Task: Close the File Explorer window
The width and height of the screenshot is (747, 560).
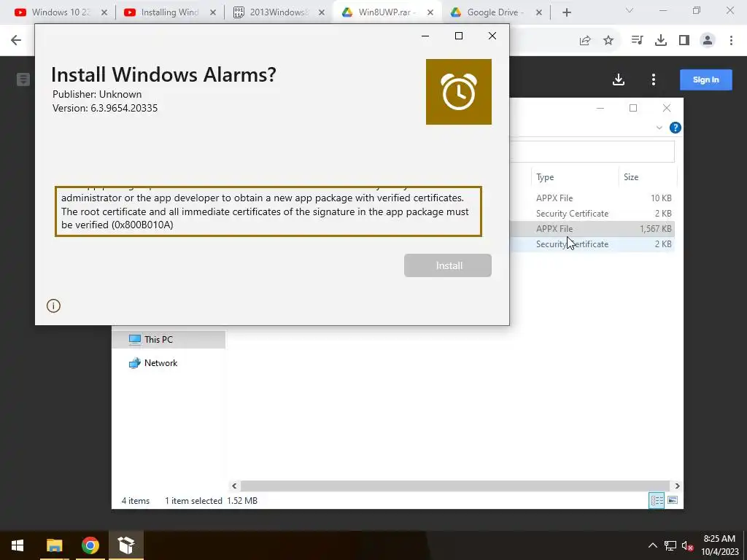Action: click(667, 108)
